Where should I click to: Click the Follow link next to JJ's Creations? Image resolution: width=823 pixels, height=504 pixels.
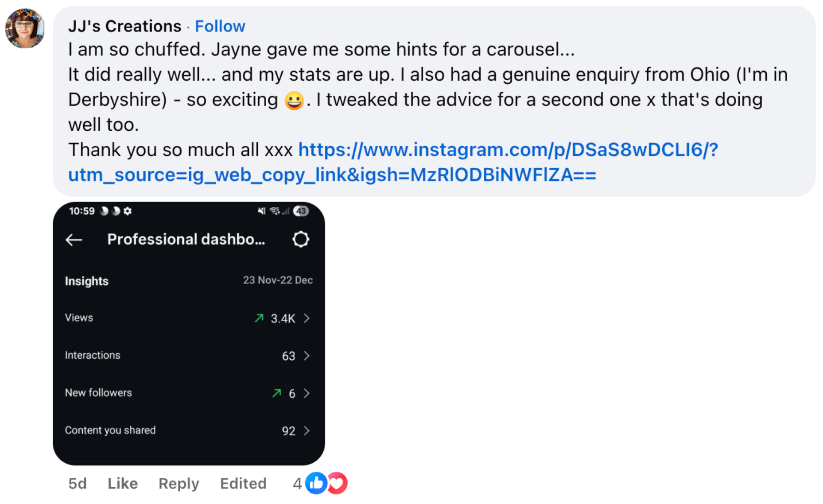click(x=220, y=27)
